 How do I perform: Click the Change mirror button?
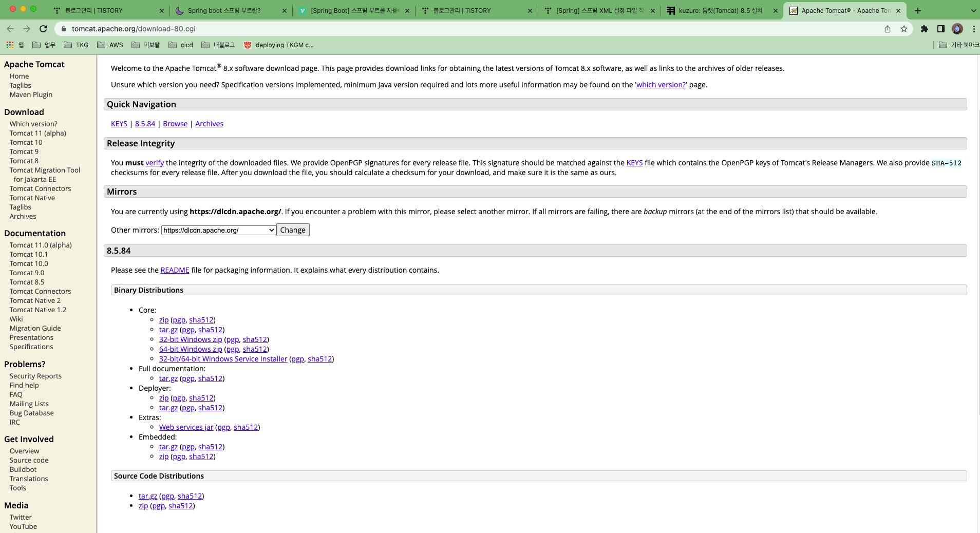pyautogui.click(x=293, y=230)
